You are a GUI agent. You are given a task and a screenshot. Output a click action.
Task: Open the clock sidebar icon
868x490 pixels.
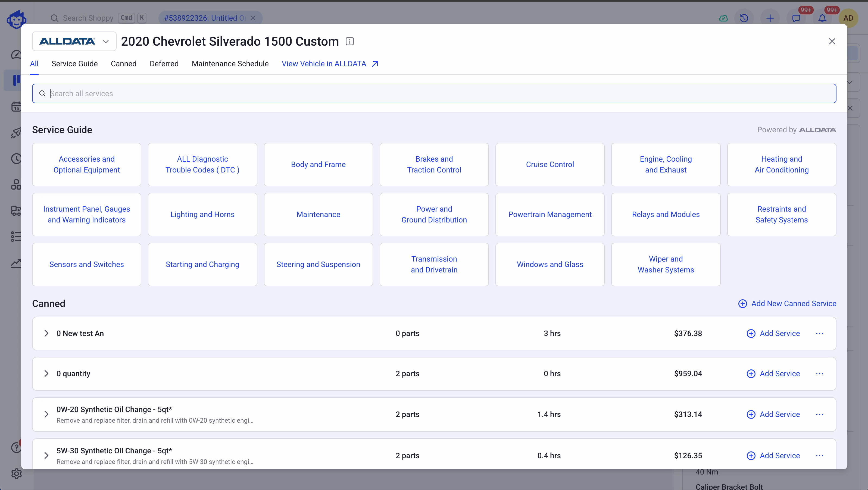tap(16, 159)
